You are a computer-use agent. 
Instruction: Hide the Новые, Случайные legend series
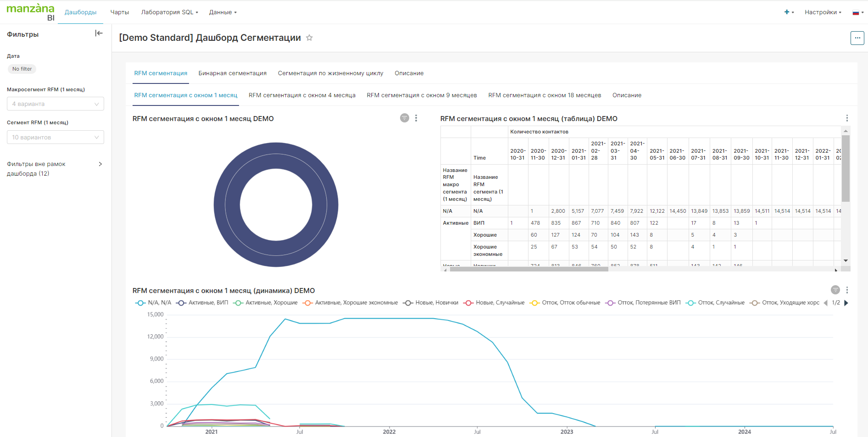coord(494,303)
